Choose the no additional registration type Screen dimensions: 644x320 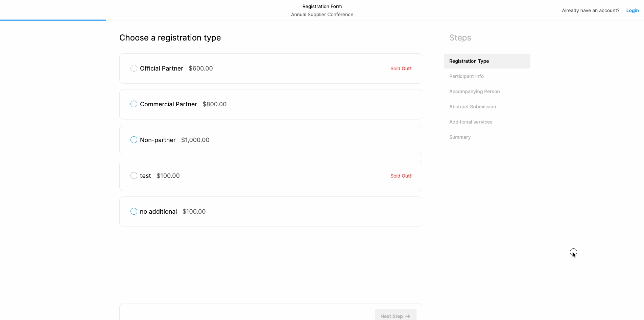pyautogui.click(x=134, y=211)
